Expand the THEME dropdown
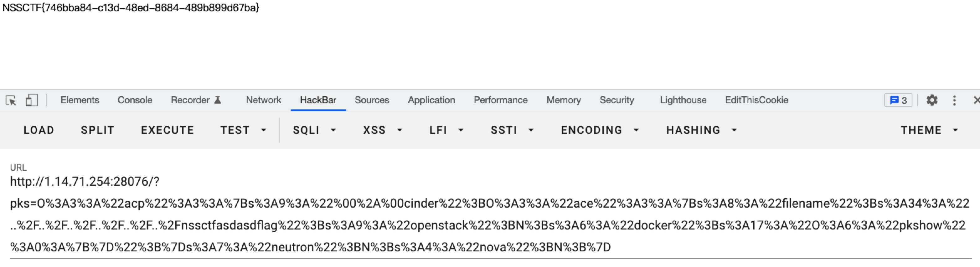980x267 pixels. pyautogui.click(x=929, y=130)
